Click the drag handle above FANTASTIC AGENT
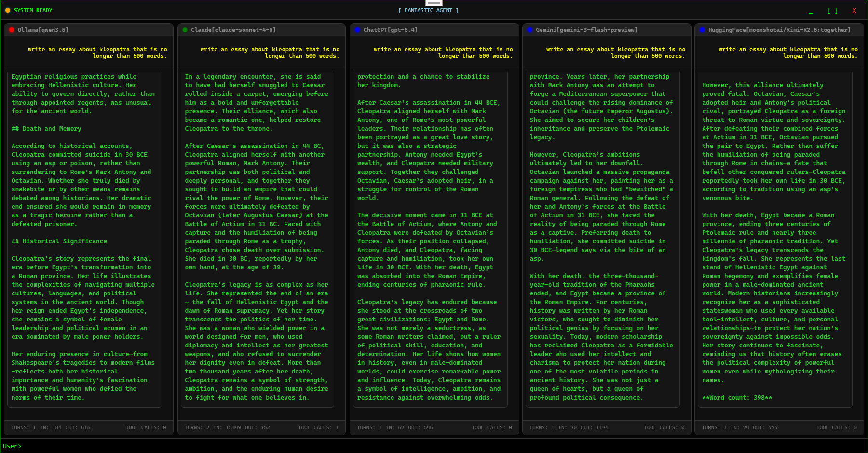 (x=434, y=3)
